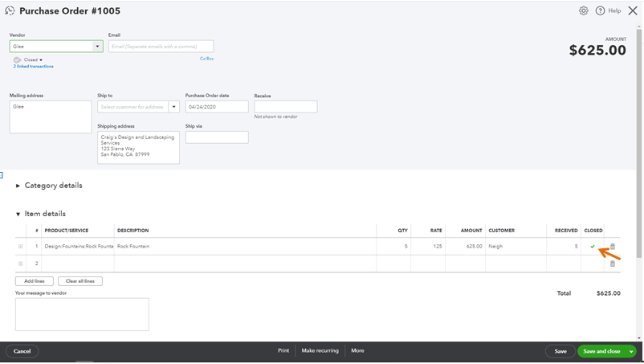The height and width of the screenshot is (364, 644).
Task: Collapse the Item details section
Action: (x=18, y=215)
